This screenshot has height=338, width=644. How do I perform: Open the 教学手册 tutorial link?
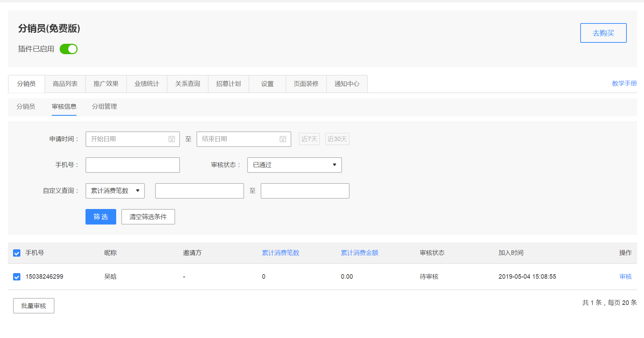[624, 83]
